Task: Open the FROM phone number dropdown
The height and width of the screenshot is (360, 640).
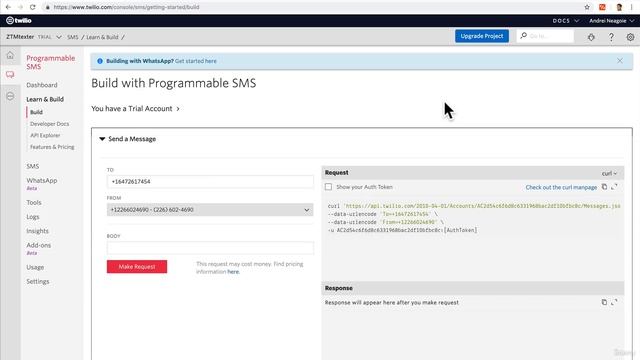Action: [210, 210]
